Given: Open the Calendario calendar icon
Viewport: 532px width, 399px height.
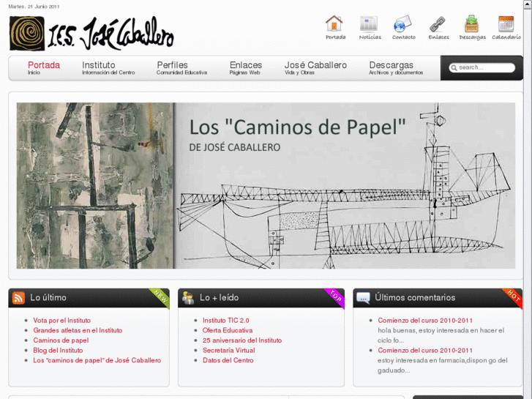Looking at the screenshot, I should 506,23.
